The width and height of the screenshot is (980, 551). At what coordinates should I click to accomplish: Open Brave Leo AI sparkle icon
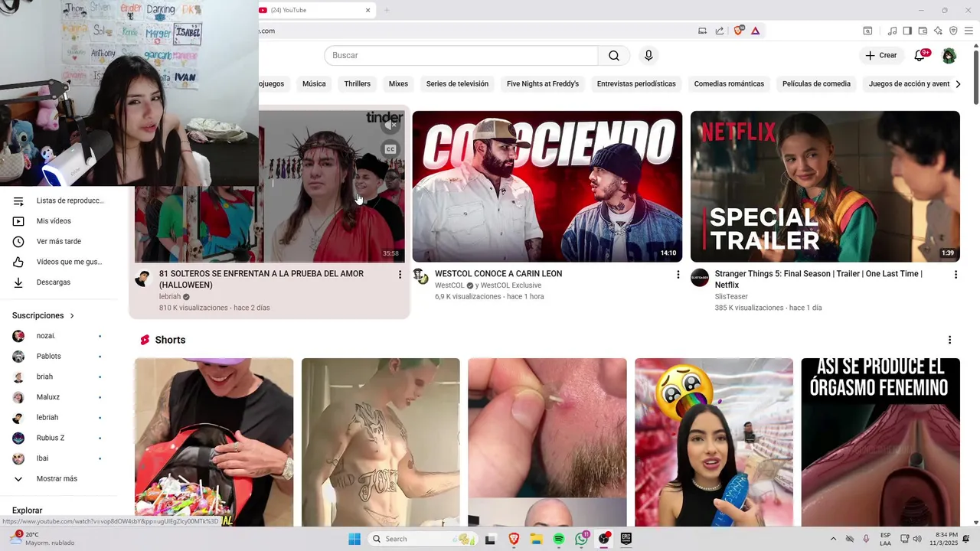click(938, 31)
